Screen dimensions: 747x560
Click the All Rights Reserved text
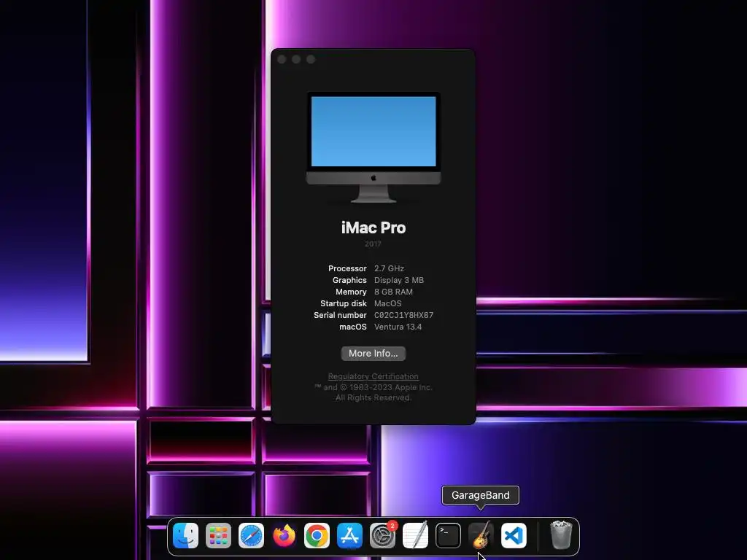(x=373, y=397)
